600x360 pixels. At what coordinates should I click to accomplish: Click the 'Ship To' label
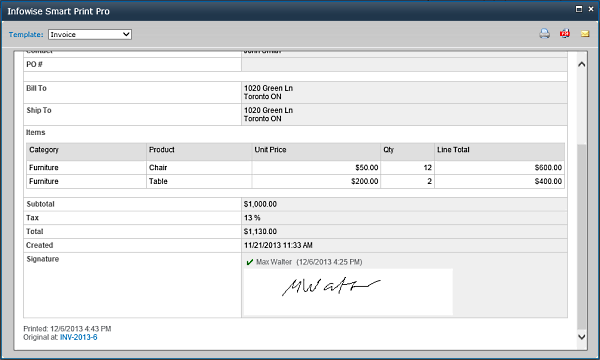tap(39, 111)
